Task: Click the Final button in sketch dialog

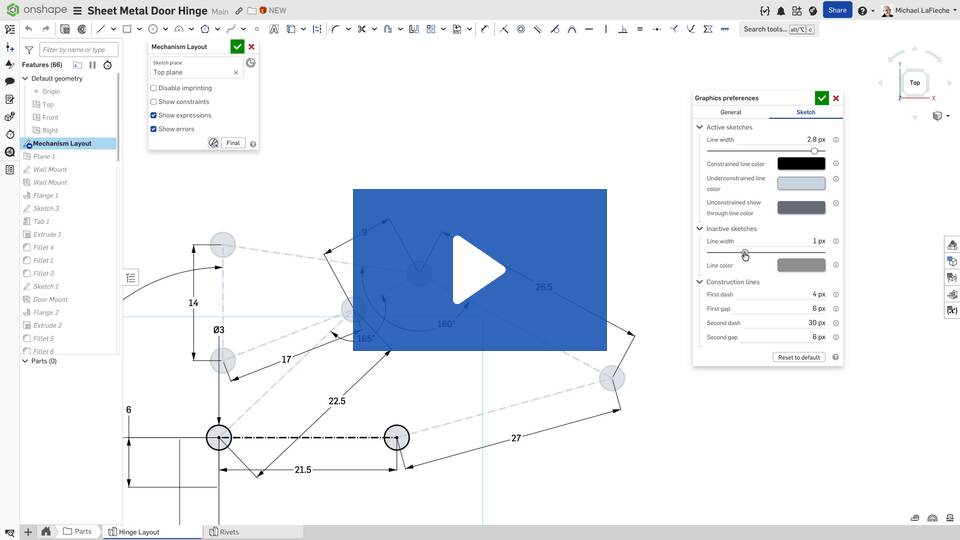Action: point(233,143)
